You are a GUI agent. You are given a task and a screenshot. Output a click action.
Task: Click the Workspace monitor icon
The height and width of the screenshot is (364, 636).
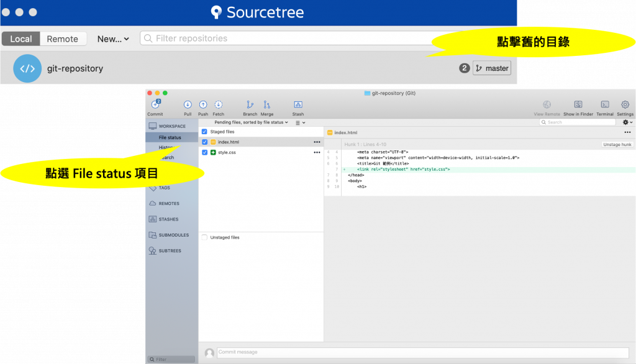pyautogui.click(x=153, y=126)
